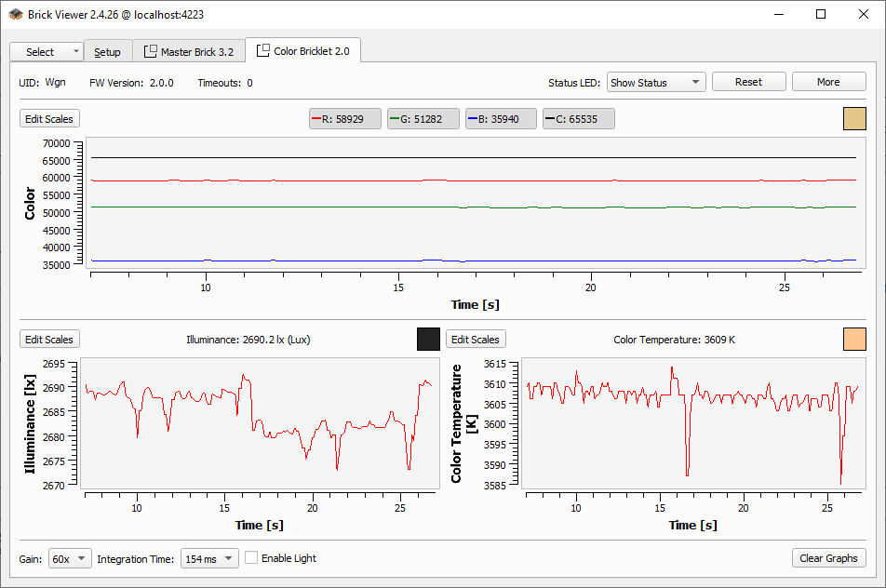This screenshot has width=886, height=588.
Task: Toggle the red R: 58929 curve button
Action: [344, 119]
